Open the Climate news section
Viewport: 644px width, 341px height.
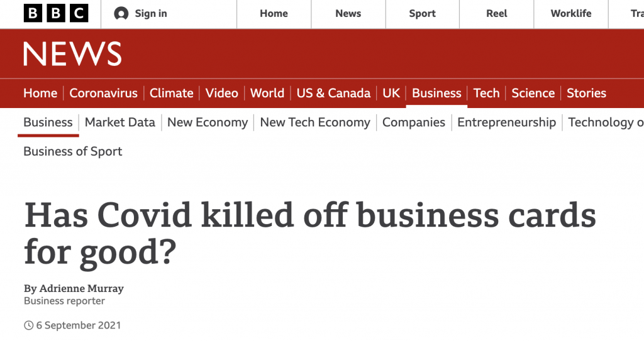pos(171,93)
